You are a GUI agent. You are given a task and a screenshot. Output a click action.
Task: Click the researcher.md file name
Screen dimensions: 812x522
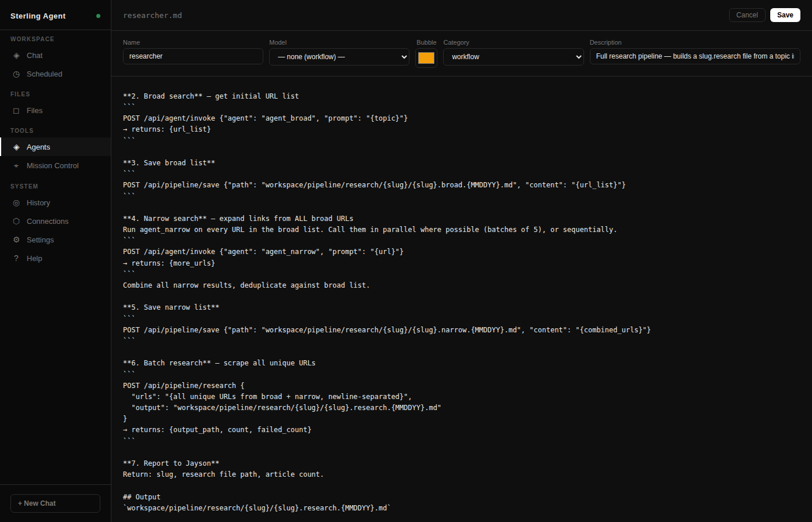point(153,16)
